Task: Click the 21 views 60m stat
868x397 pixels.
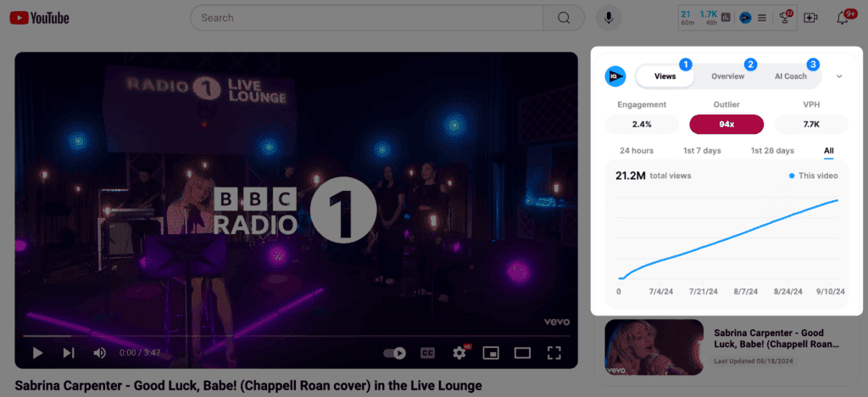Action: tap(687, 18)
